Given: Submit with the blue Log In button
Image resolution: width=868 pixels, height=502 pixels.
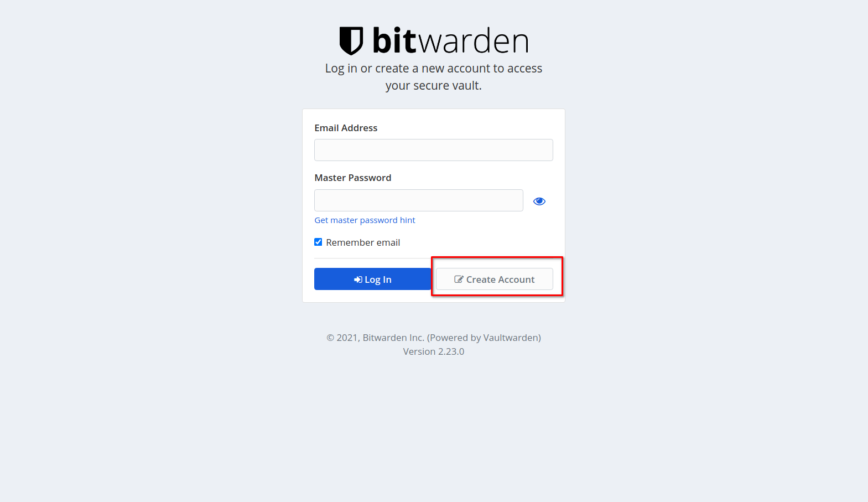Looking at the screenshot, I should [373, 279].
